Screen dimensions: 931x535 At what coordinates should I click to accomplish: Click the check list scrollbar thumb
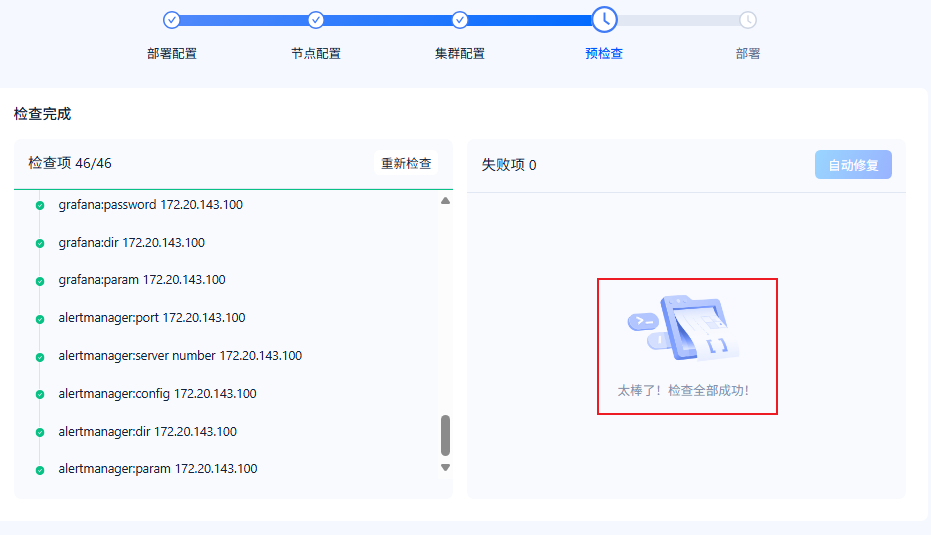click(445, 435)
